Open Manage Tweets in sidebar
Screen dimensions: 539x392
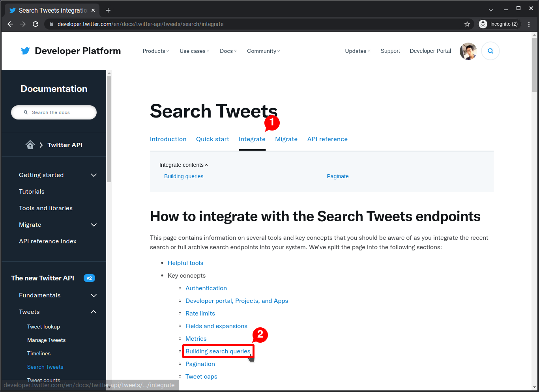click(x=47, y=340)
